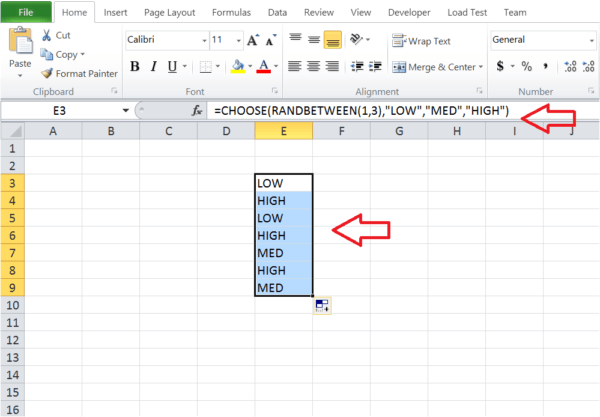Expand the Font Color dropdown arrow
600x417 pixels.
tap(276, 67)
